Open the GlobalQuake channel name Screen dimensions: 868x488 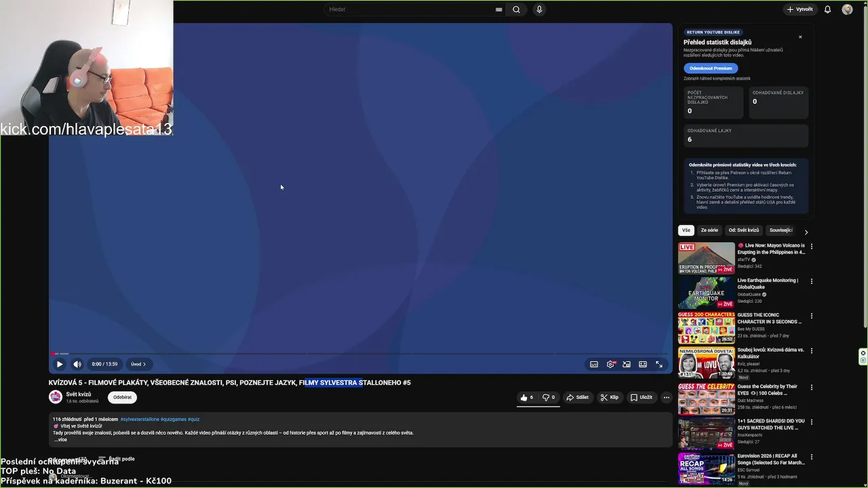pos(749,294)
